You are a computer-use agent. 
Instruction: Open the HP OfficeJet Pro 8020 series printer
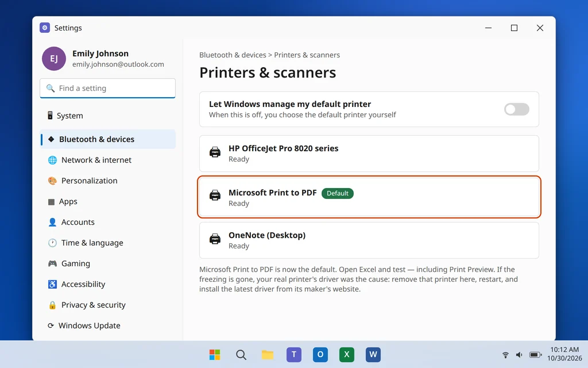tap(369, 154)
